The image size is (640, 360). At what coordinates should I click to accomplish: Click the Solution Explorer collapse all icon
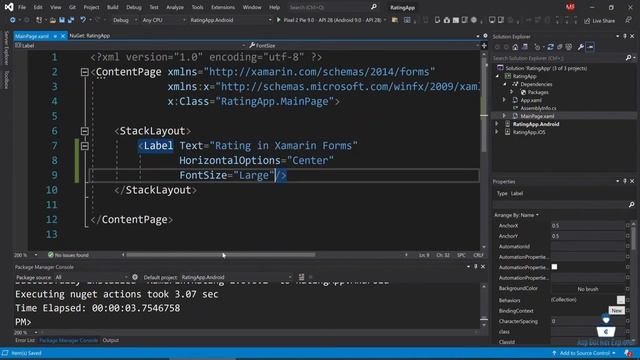[560, 47]
